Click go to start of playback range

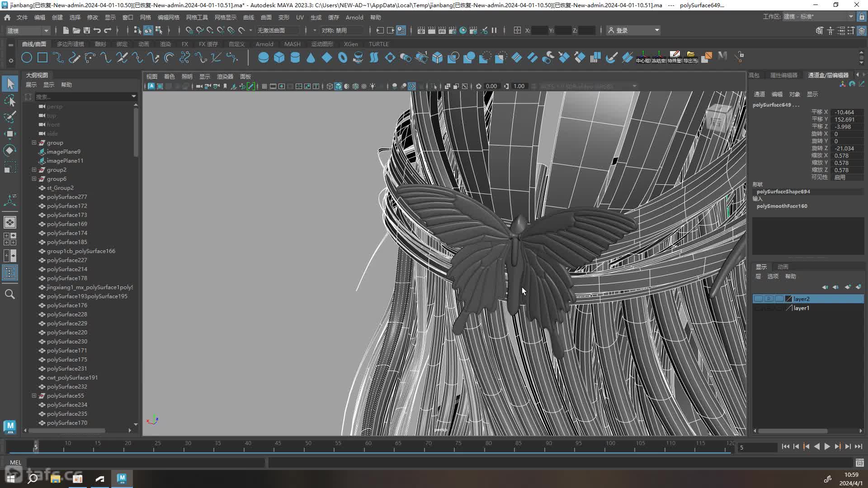point(785,446)
